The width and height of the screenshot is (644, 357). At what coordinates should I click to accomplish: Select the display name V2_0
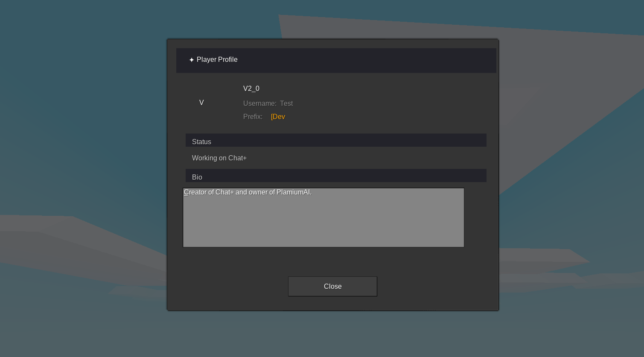pos(251,89)
